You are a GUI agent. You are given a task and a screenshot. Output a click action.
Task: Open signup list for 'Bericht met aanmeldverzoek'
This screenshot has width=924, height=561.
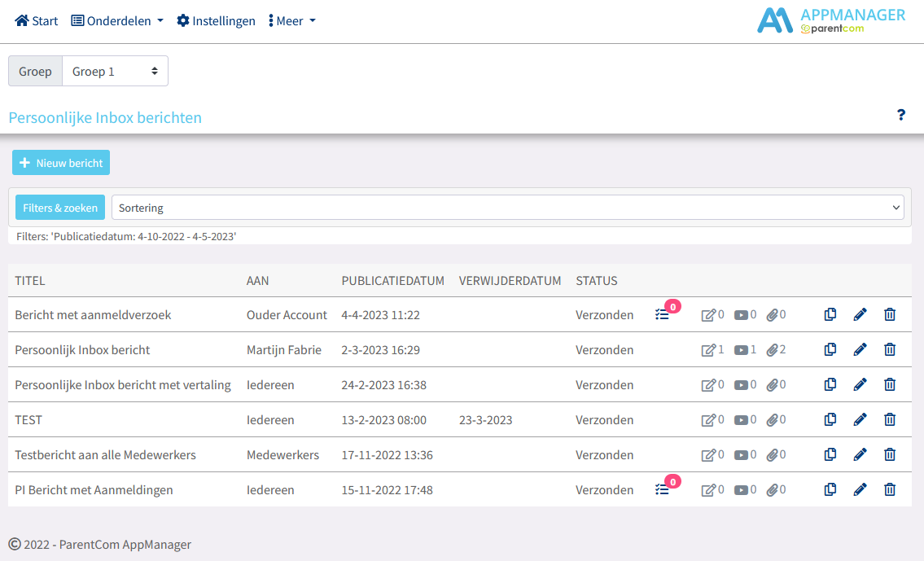[663, 314]
